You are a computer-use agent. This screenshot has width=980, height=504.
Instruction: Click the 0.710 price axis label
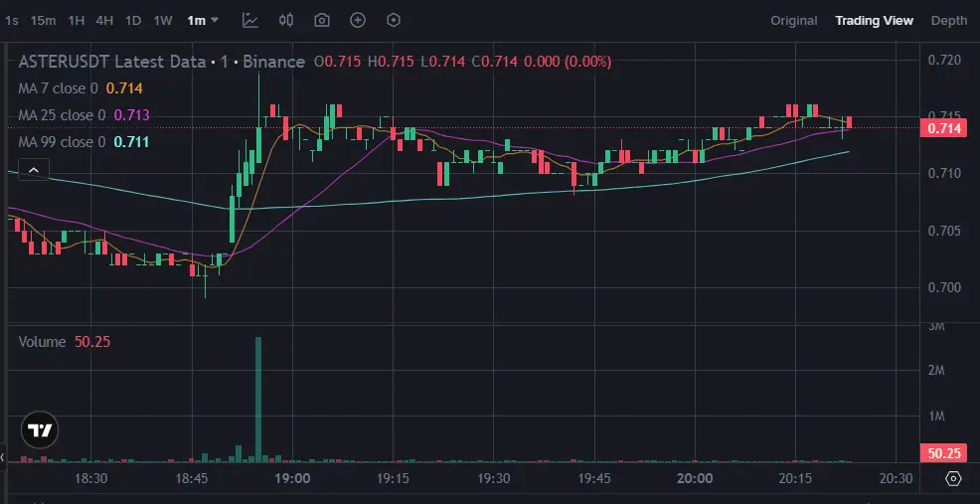944,173
